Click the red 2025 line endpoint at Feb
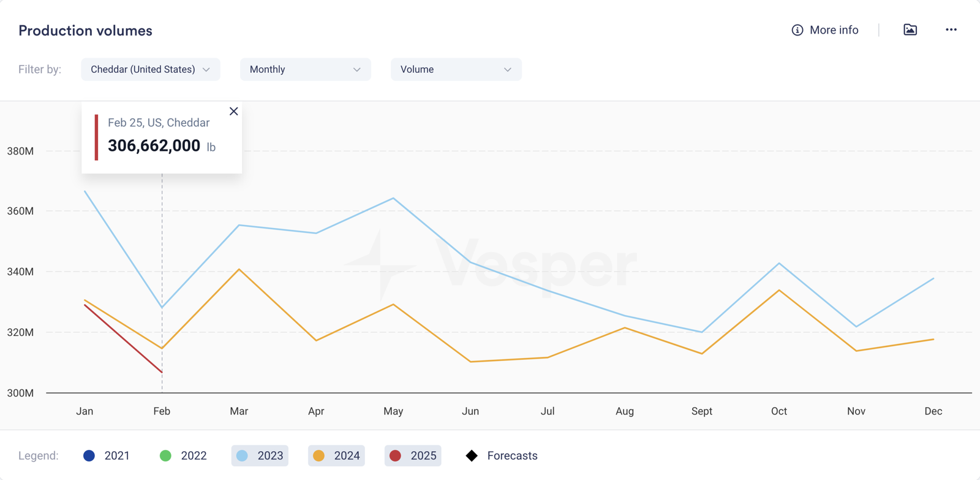 162,372
